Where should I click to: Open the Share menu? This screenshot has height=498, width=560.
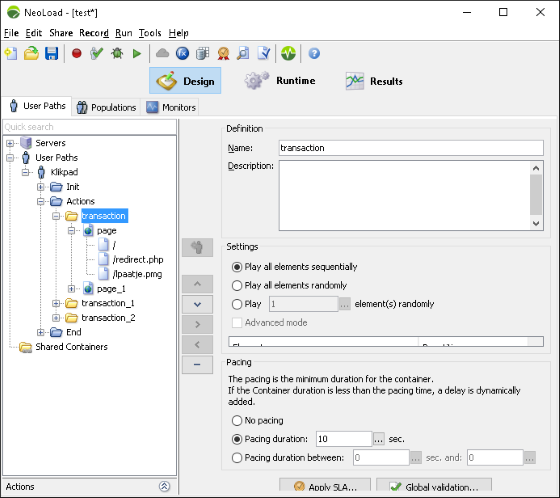tap(61, 33)
